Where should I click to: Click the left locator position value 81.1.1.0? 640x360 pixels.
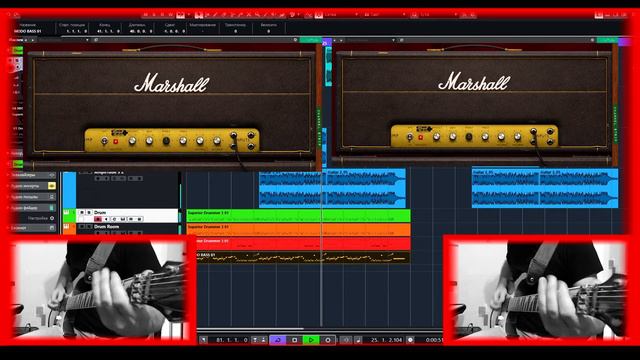click(x=232, y=340)
